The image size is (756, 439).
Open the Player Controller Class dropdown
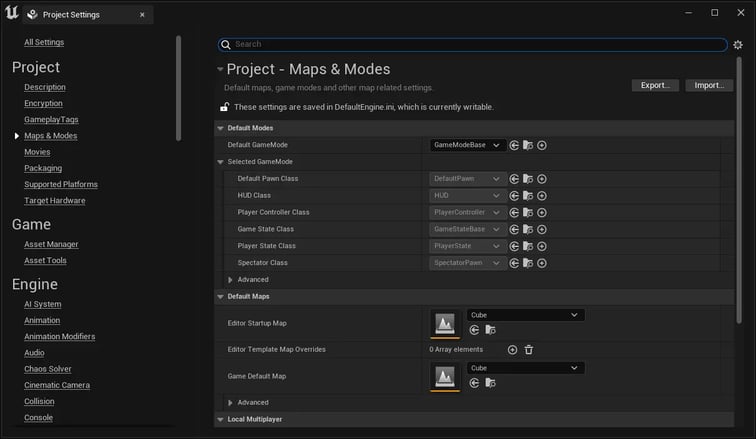[x=468, y=213]
